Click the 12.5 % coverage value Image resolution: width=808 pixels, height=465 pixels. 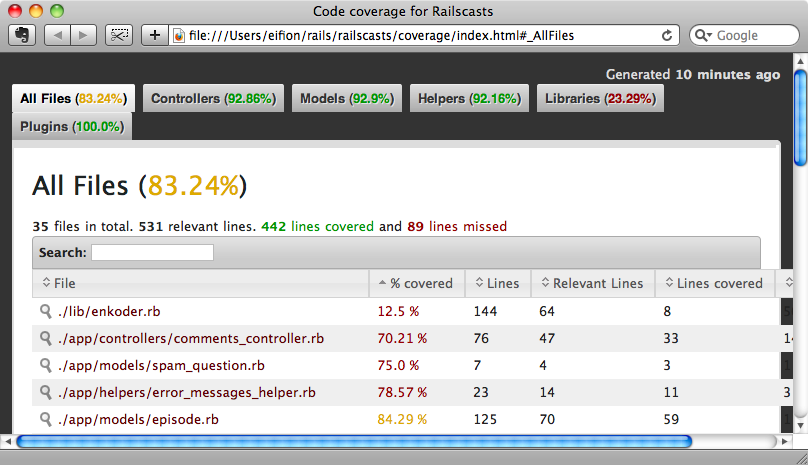point(398,311)
